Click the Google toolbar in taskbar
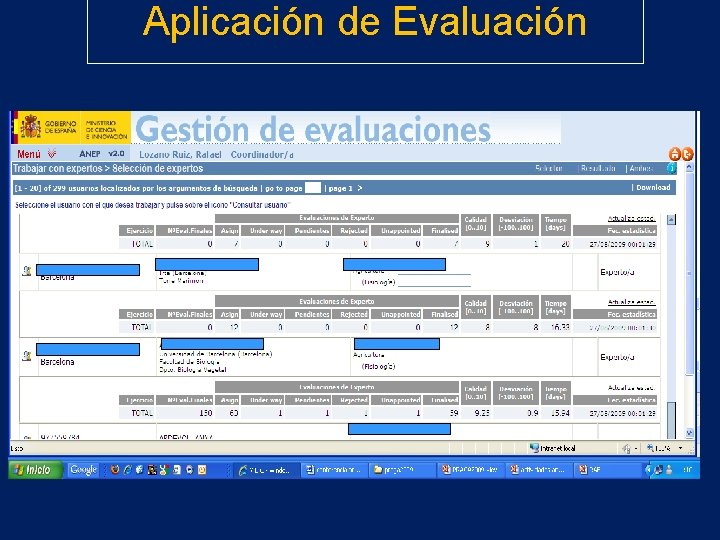 coord(84,470)
